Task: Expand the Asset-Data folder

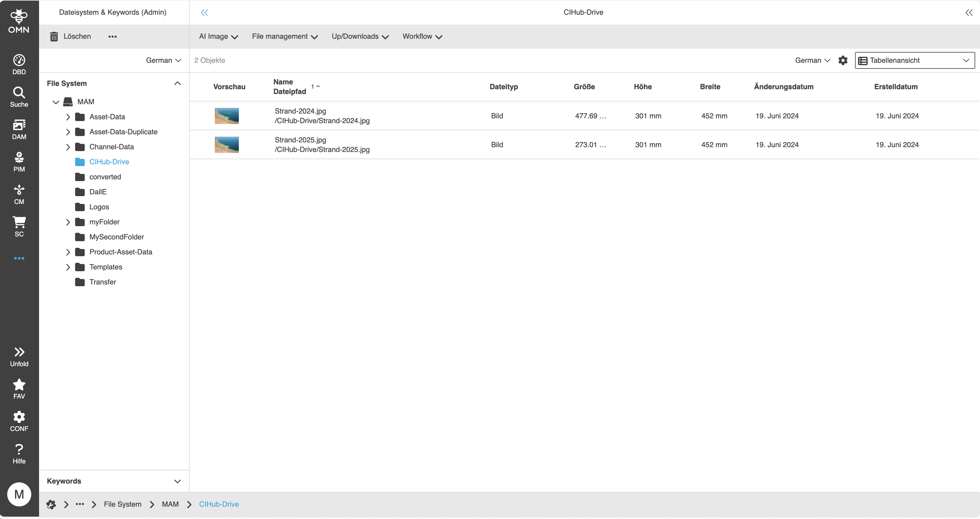Action: pos(68,117)
